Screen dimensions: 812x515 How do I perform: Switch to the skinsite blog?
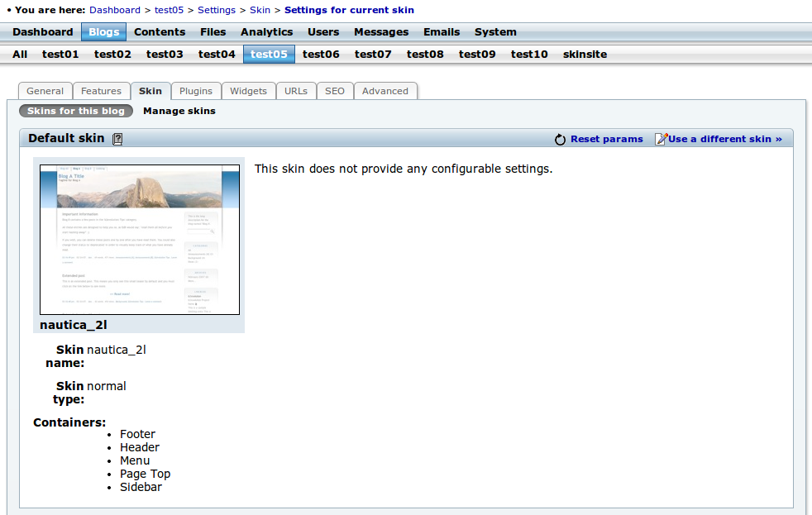585,55
